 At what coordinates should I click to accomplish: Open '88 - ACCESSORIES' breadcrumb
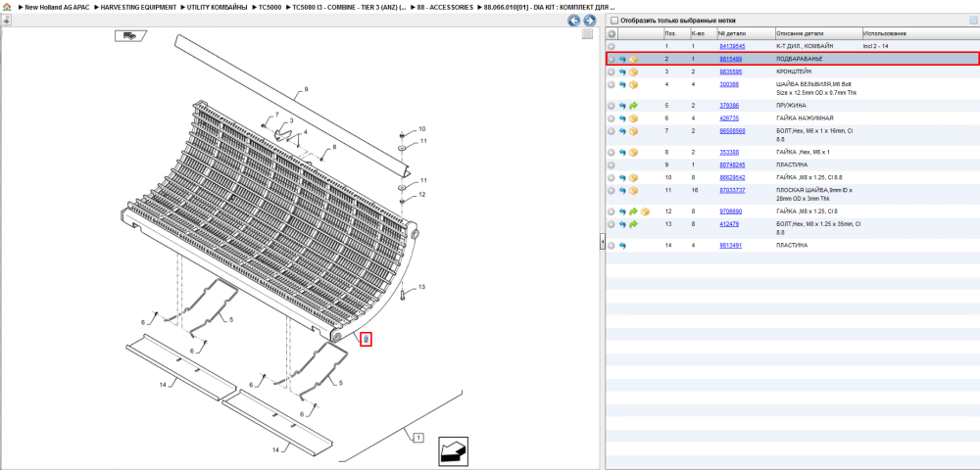point(445,7)
